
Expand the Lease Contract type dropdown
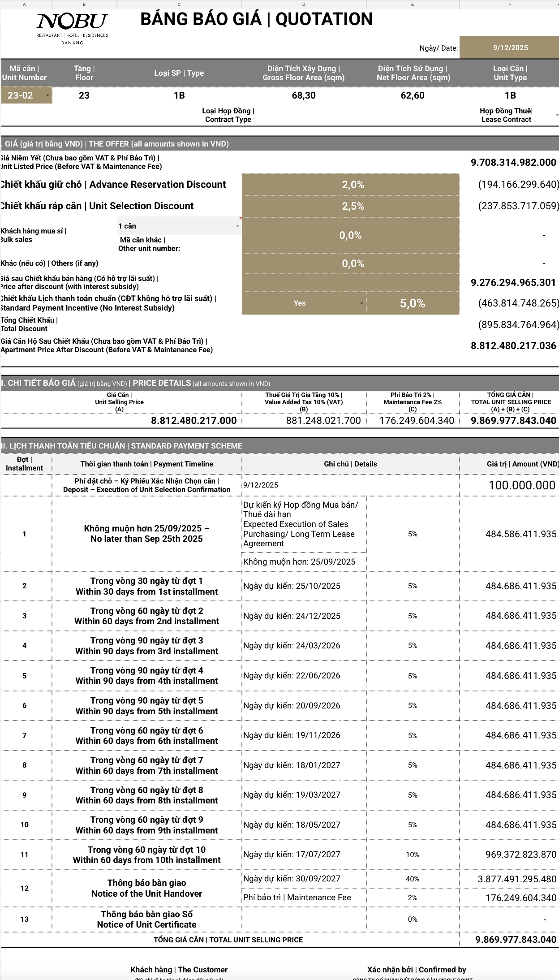556,115
